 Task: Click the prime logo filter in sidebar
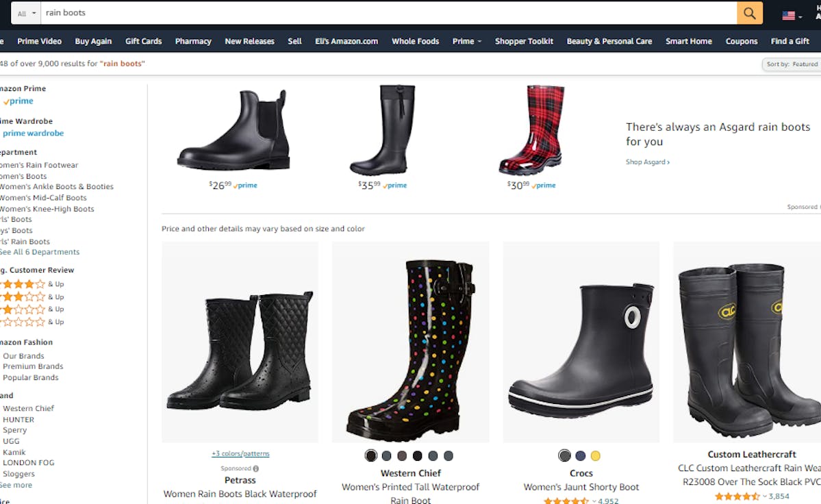(x=18, y=101)
